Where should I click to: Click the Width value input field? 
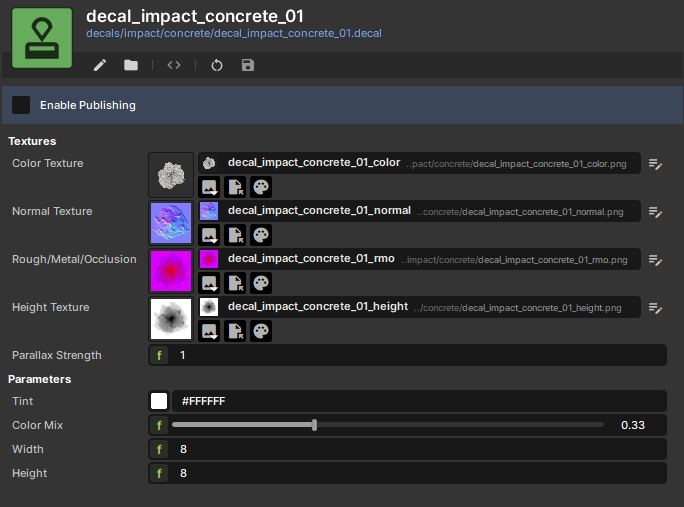coord(420,449)
